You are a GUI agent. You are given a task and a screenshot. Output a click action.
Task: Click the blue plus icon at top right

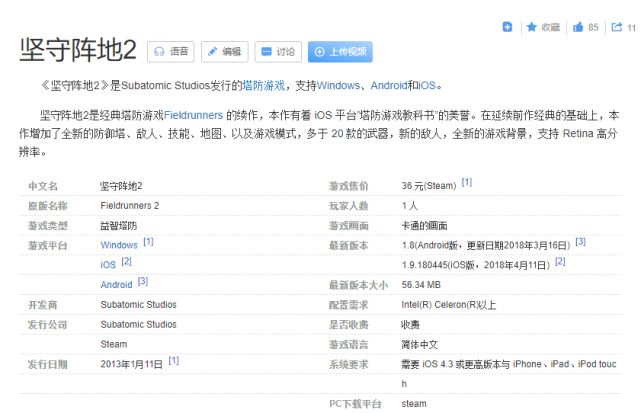click(x=507, y=27)
